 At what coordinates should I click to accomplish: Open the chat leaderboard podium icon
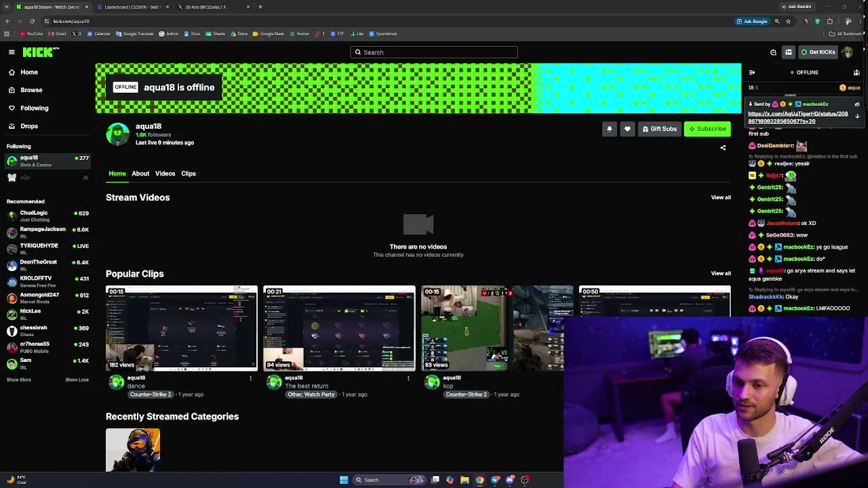pyautogui.click(x=856, y=73)
